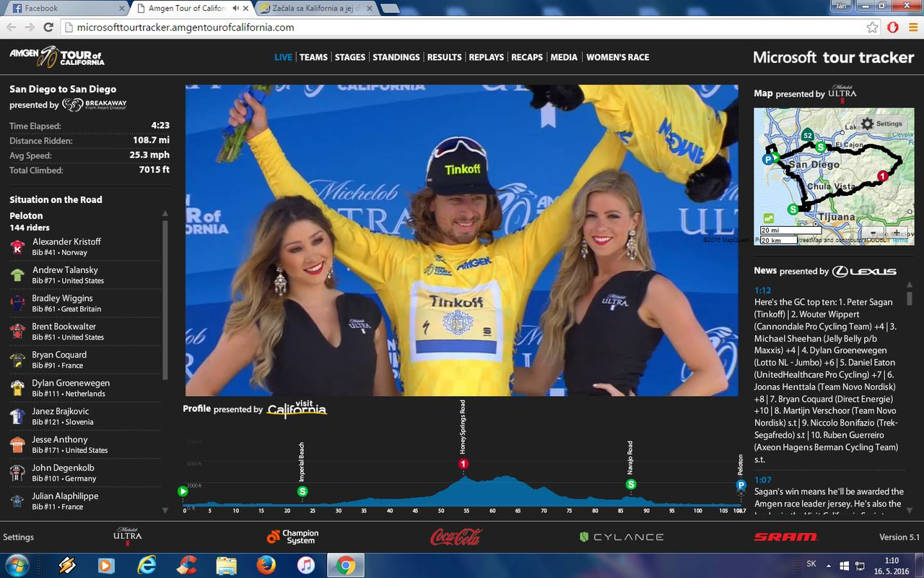Click Honey Springs Road KOM marker
The image size is (924, 578).
tap(463, 464)
